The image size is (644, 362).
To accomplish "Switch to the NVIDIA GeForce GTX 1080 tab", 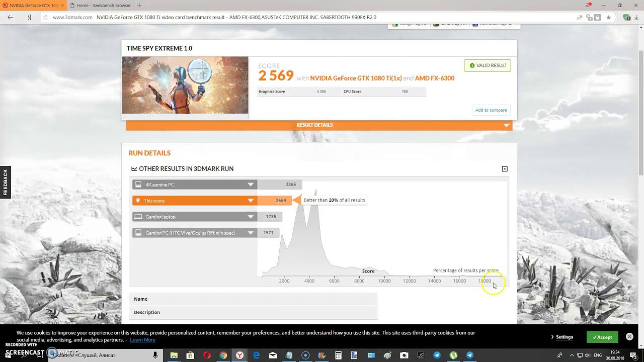I will (x=33, y=5).
